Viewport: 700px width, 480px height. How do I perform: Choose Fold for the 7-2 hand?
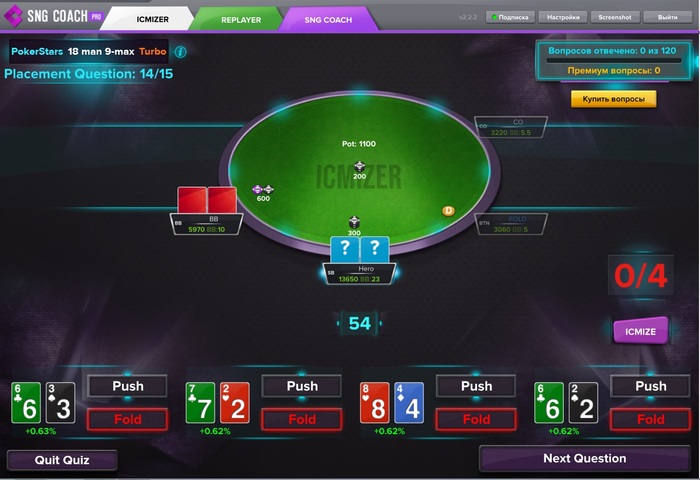click(302, 419)
